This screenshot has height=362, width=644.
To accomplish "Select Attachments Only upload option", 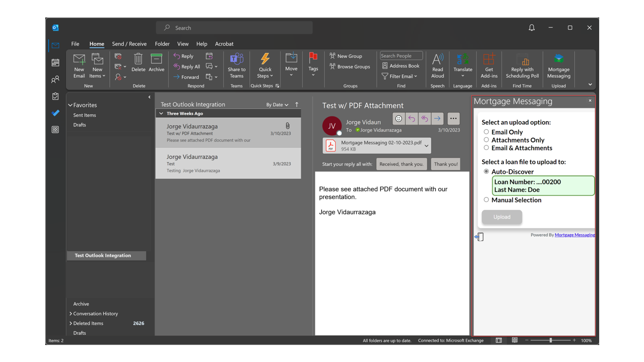I will coord(486,140).
